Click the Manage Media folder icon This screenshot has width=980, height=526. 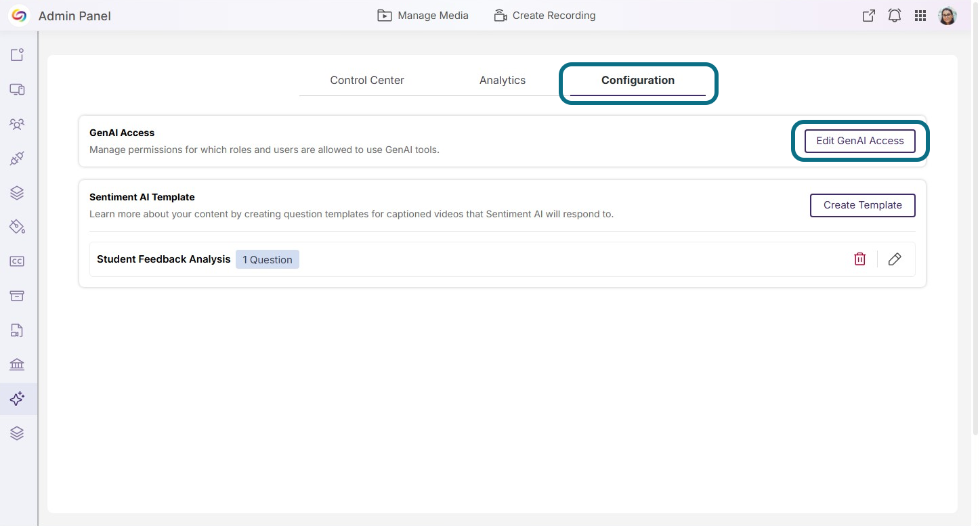(385, 16)
